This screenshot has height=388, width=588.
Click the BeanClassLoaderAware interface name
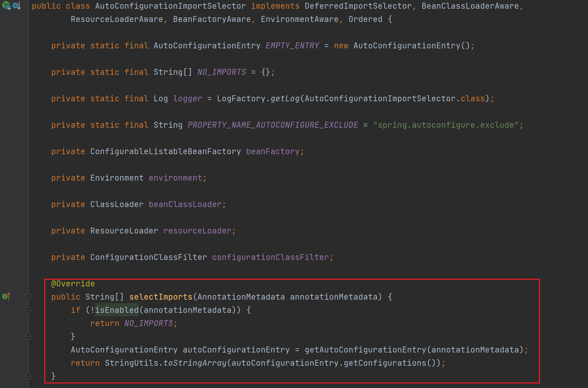click(x=470, y=6)
